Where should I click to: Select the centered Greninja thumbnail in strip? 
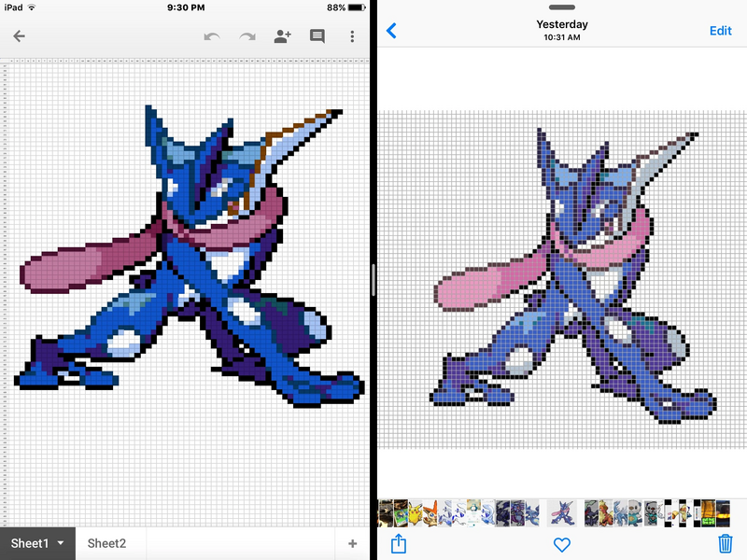[x=562, y=512]
